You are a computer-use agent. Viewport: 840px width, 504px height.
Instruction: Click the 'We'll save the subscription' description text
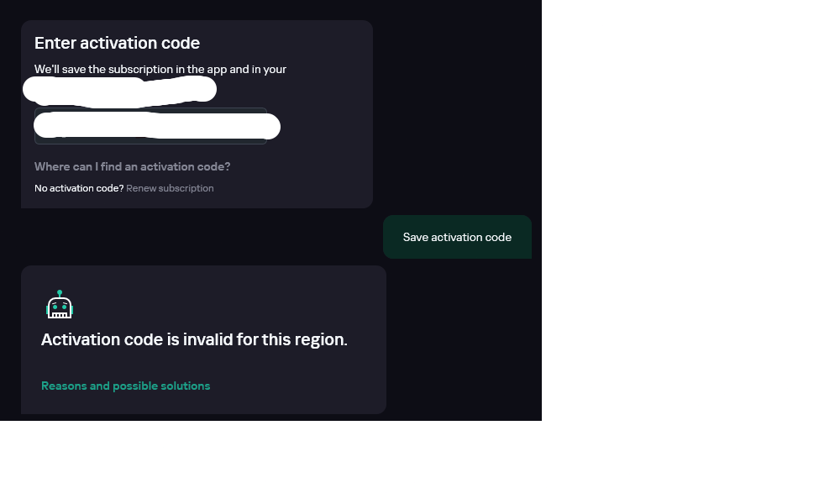pyautogui.click(x=160, y=69)
